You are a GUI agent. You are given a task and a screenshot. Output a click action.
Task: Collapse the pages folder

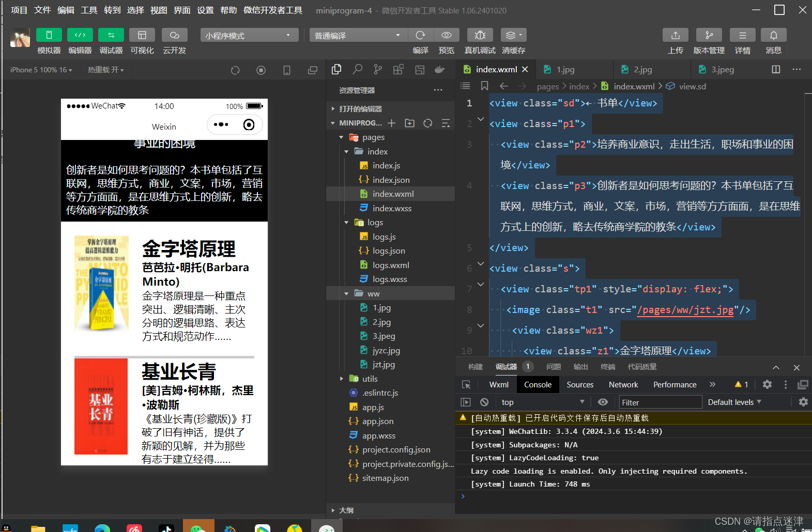[x=341, y=137]
